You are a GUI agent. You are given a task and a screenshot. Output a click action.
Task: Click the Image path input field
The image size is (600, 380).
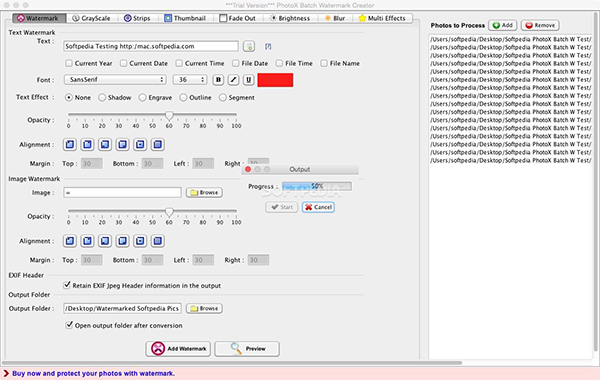pos(122,192)
